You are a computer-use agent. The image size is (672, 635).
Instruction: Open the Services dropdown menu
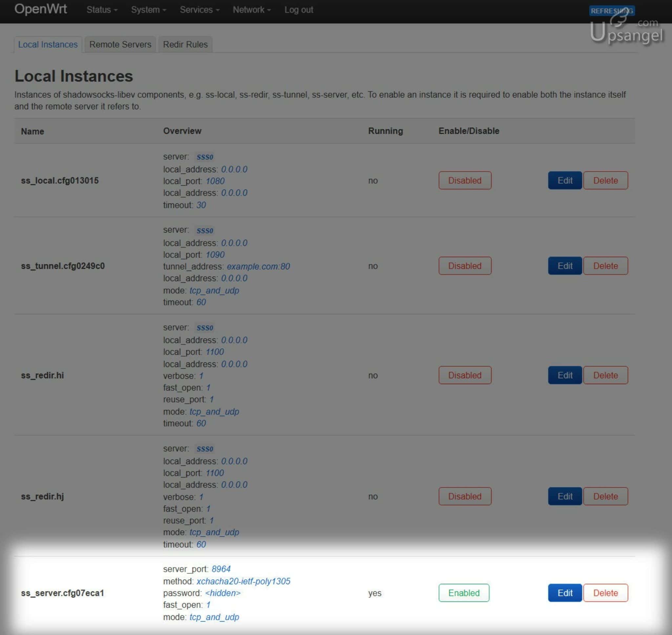click(x=199, y=10)
